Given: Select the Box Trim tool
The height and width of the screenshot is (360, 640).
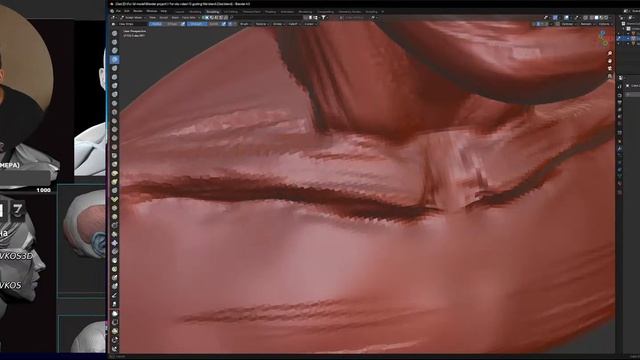Looking at the screenshot, I should (115, 339).
